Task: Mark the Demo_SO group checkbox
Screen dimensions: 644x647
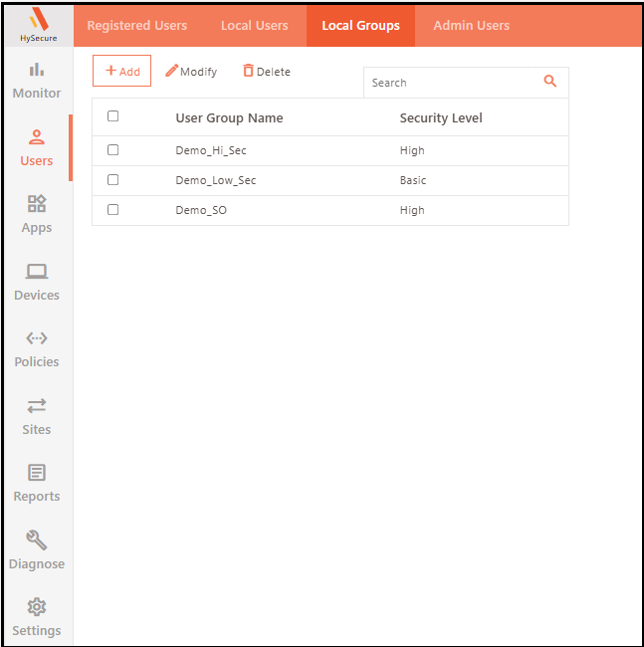Action: coord(112,210)
